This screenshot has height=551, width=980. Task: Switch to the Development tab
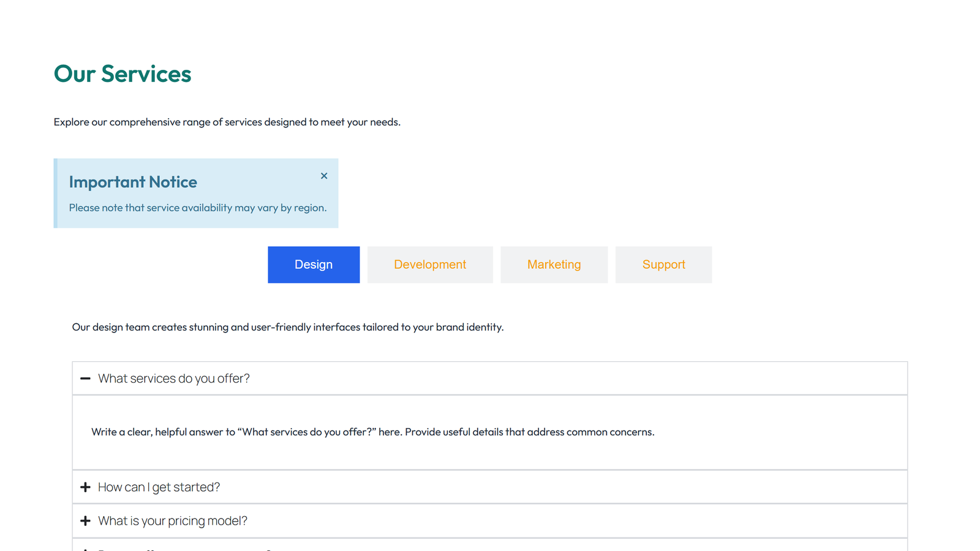(430, 264)
